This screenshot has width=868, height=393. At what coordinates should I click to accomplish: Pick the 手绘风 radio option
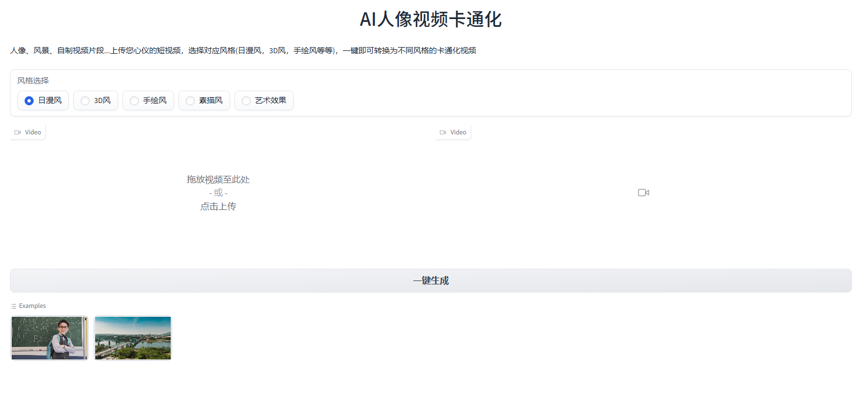click(x=134, y=101)
